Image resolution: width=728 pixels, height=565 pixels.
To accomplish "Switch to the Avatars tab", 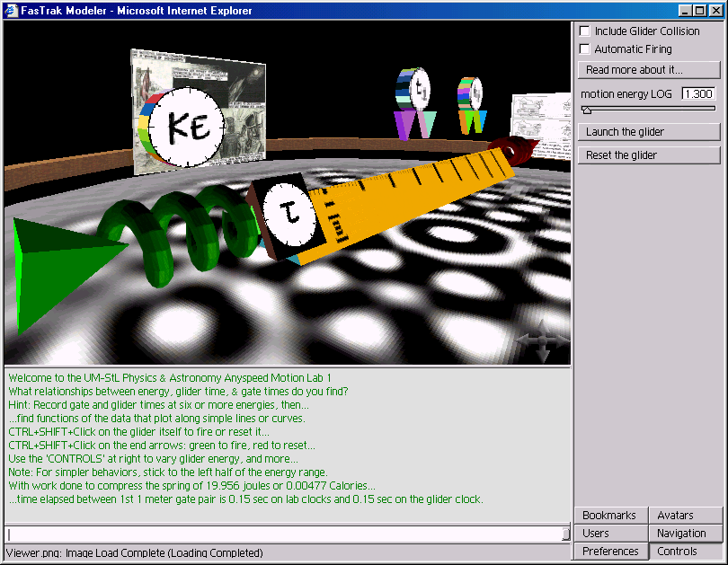I will coord(685,516).
